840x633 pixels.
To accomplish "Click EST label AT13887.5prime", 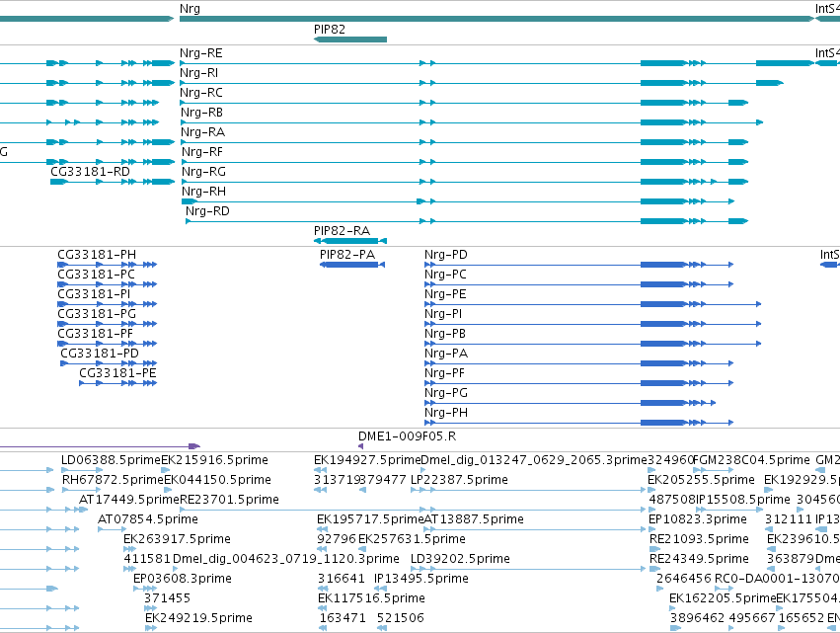I will [x=474, y=519].
